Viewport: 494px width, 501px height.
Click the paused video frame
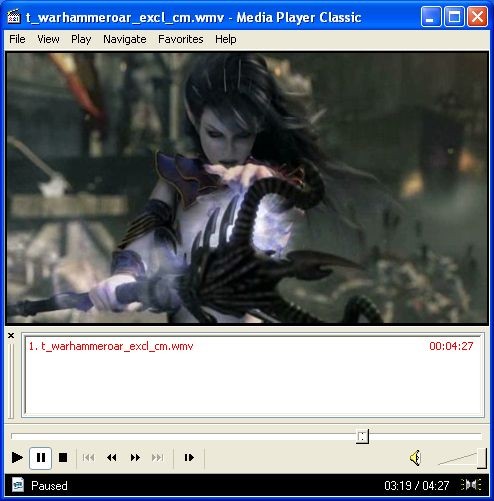pos(247,188)
